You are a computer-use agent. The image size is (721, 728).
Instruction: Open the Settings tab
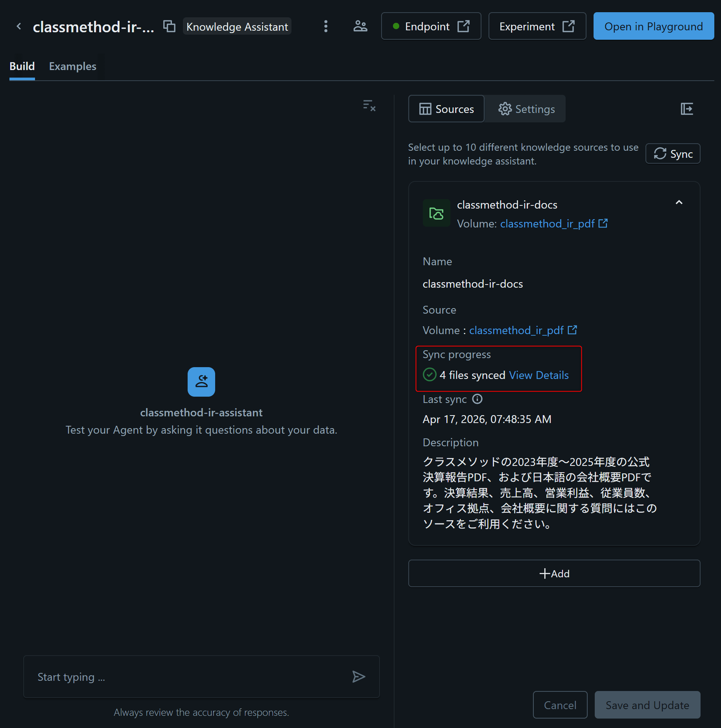tap(526, 109)
